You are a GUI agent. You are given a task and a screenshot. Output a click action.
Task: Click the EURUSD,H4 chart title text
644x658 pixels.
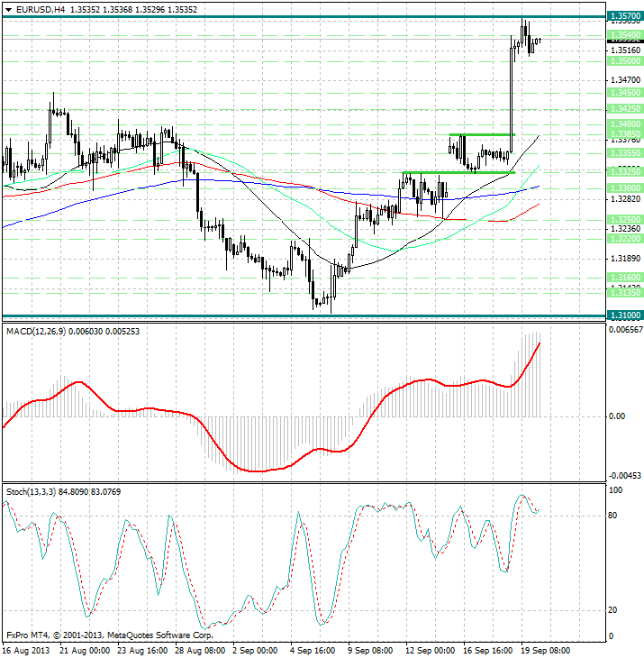pyautogui.click(x=41, y=9)
